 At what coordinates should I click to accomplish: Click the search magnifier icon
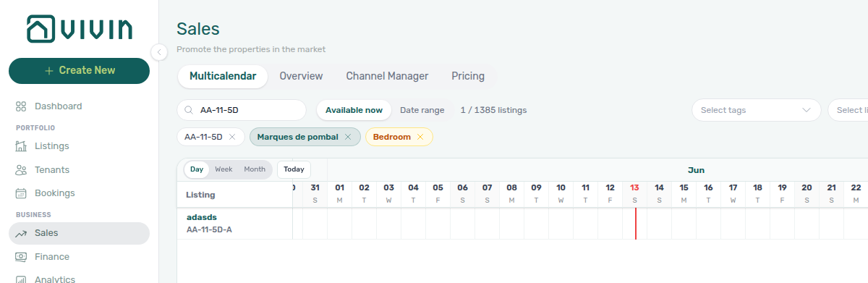coord(189,110)
